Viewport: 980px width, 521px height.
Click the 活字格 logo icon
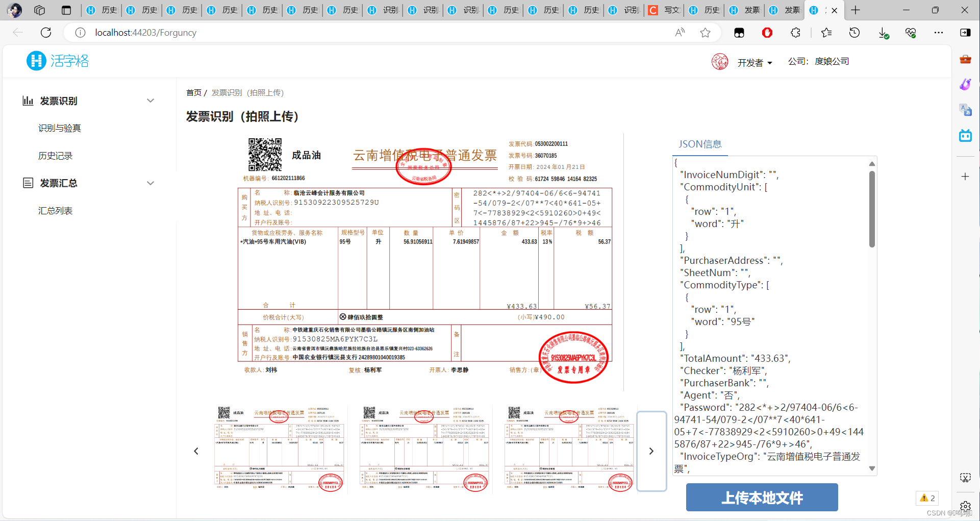click(x=36, y=61)
